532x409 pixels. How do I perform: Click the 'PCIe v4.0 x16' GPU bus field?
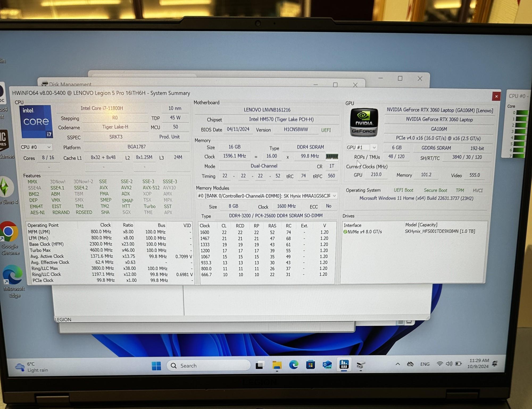[x=438, y=138]
